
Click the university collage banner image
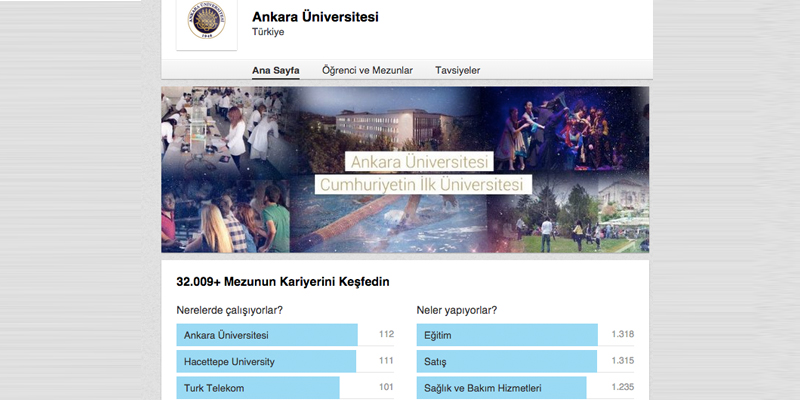click(x=405, y=169)
